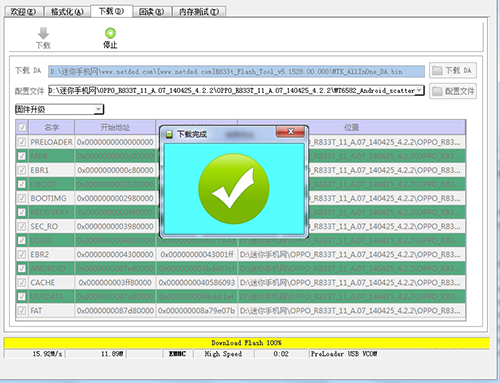Click the High Speed status entry

click(223, 354)
